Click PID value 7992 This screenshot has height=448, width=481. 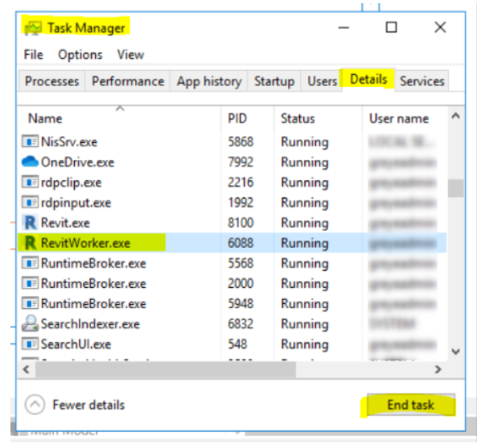click(x=240, y=162)
